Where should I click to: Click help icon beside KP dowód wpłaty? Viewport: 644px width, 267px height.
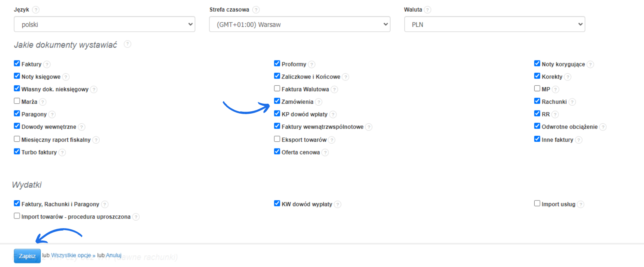(333, 114)
